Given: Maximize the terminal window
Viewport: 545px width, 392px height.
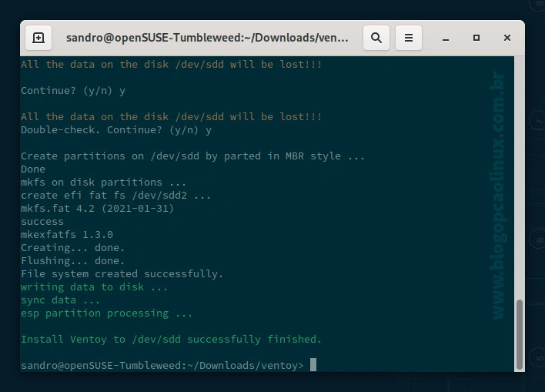Looking at the screenshot, I should (x=476, y=38).
